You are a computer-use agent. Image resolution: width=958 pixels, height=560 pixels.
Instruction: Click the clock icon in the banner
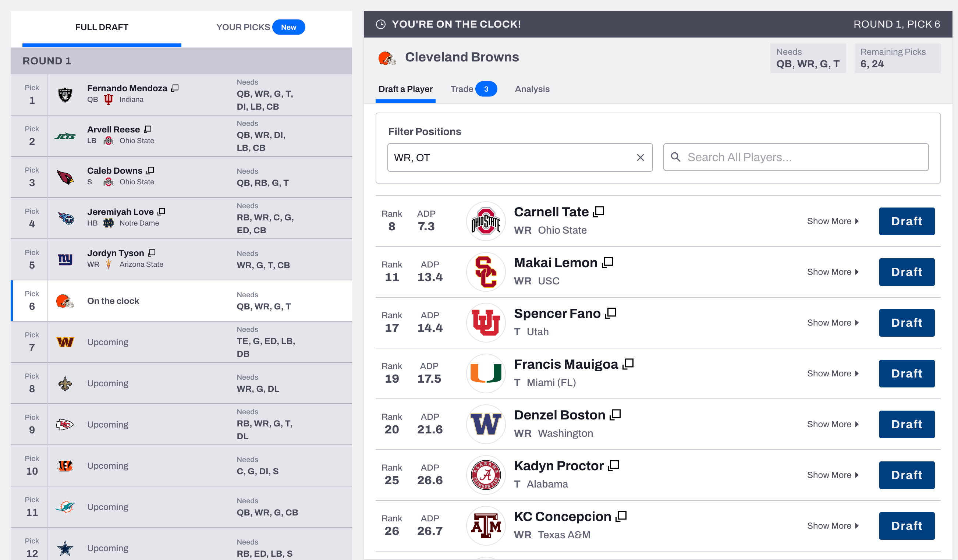(x=380, y=24)
